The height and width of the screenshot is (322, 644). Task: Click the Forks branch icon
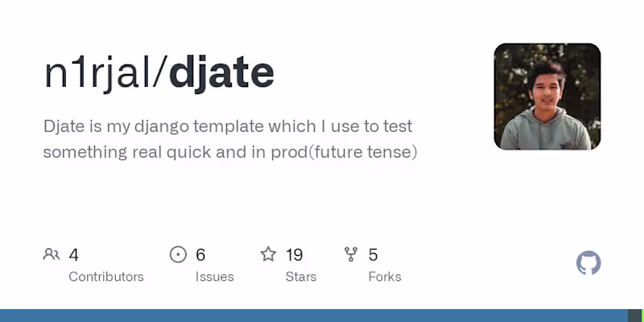coord(351,254)
